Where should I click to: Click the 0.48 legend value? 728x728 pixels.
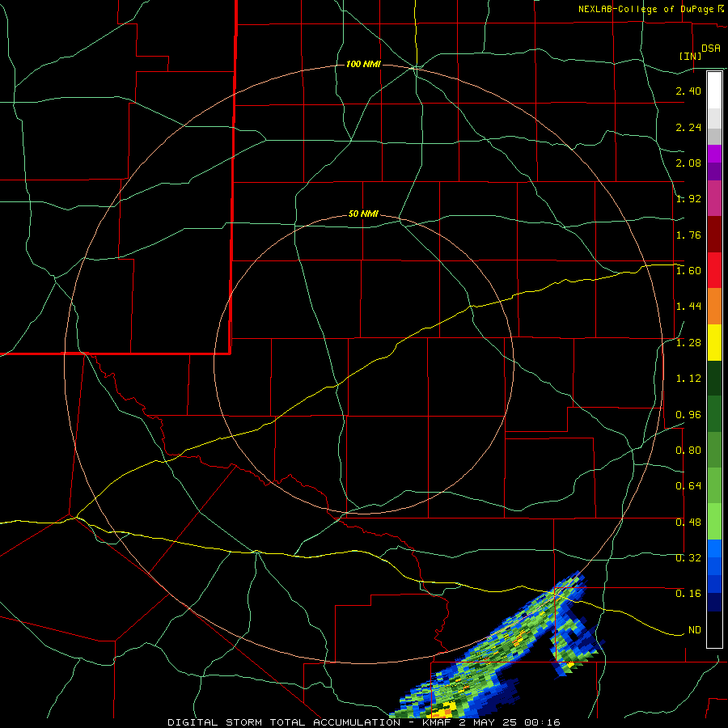click(688, 523)
